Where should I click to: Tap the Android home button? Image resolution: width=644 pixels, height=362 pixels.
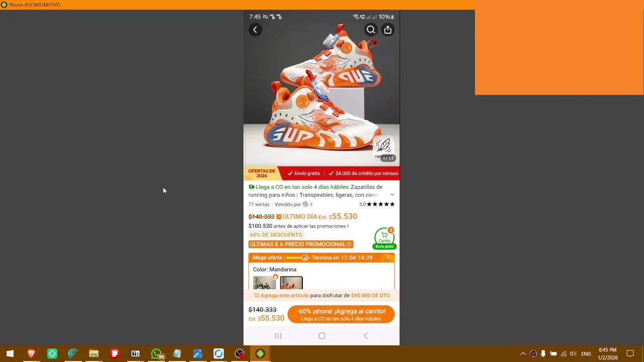click(x=322, y=336)
